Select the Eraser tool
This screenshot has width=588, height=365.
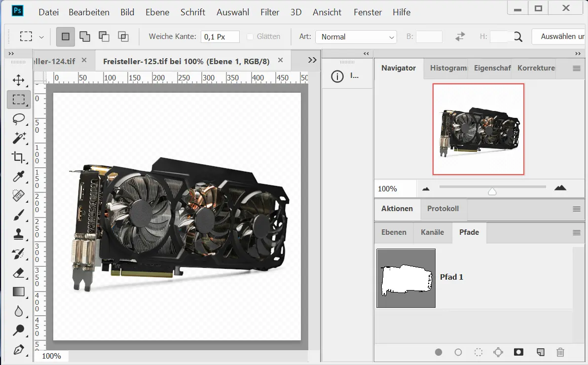point(19,273)
